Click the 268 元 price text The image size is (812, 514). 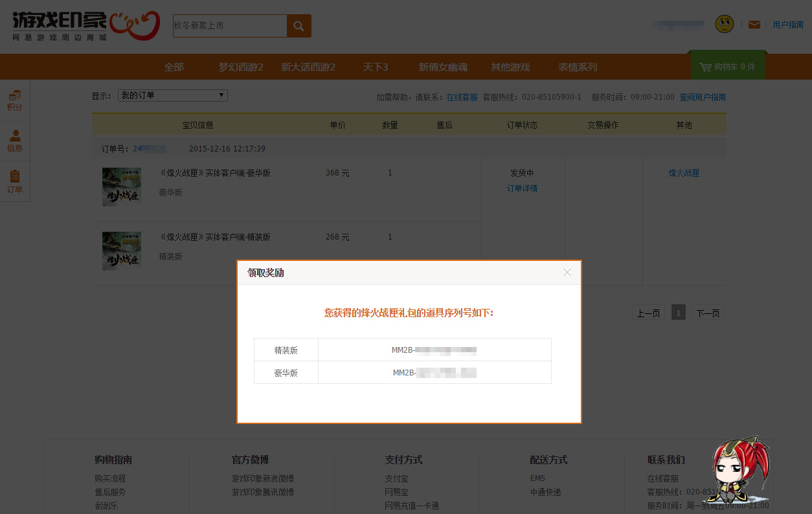tap(337, 237)
